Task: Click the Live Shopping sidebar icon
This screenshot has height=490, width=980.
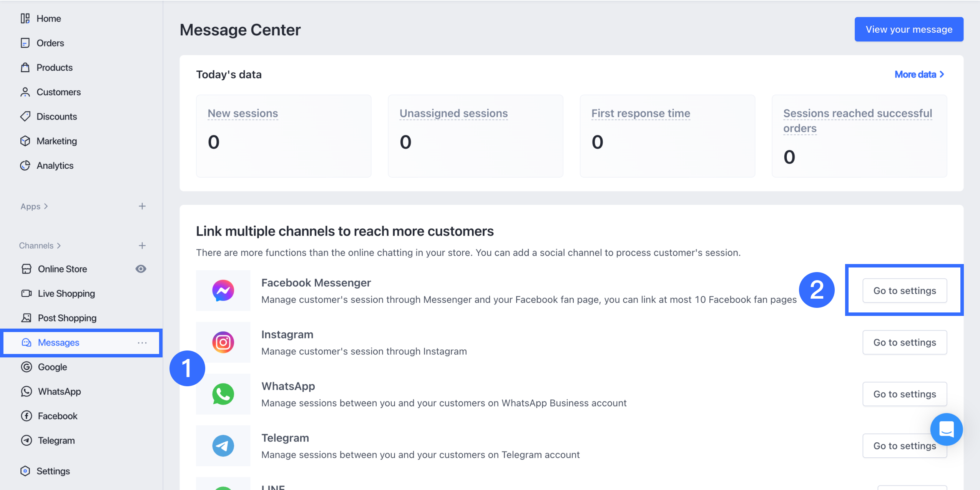Action: coord(26,294)
